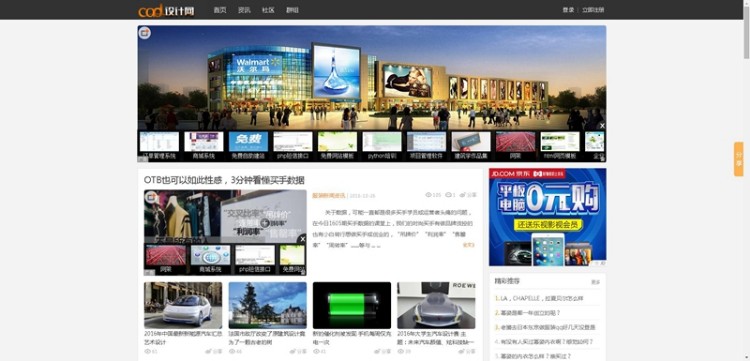Open the 免费网站模板 ad thumbnail under banner

click(337, 146)
